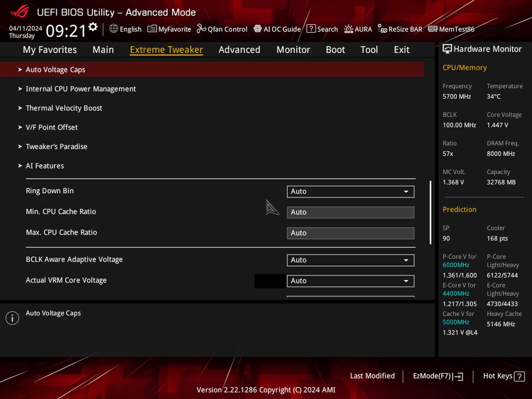The width and height of the screenshot is (532, 399).
Task: Expand the Tweaker's Paradise submenu
Action: click(56, 146)
